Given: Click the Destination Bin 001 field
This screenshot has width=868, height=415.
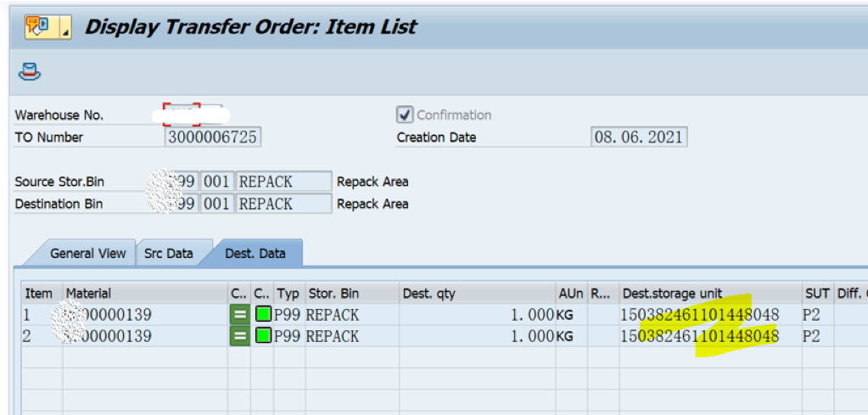Looking at the screenshot, I should tap(216, 204).
